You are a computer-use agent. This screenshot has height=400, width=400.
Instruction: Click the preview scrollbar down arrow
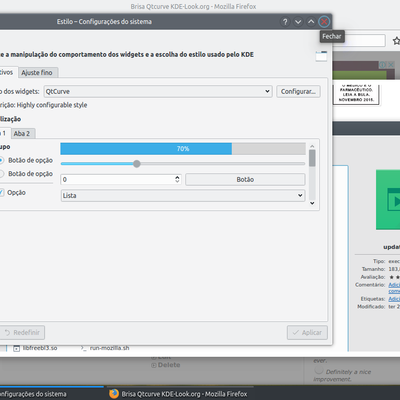pyautogui.click(x=312, y=203)
